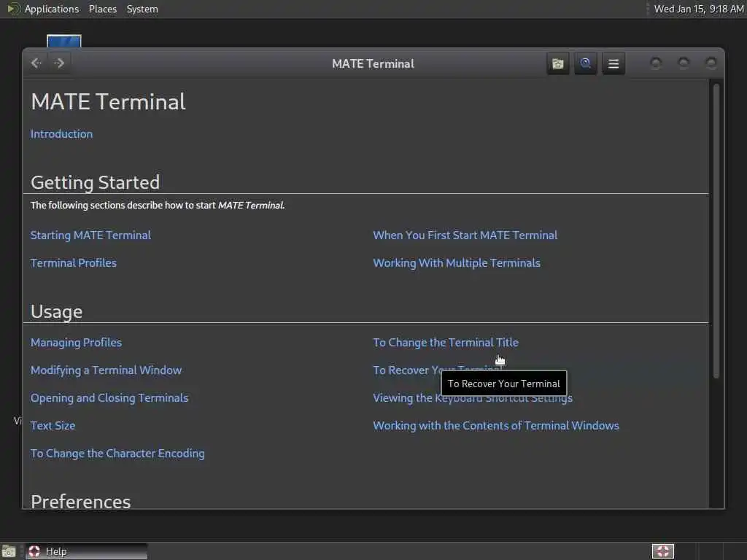747x560 pixels.
Task: Select the Help taskbar button
Action: (86, 551)
